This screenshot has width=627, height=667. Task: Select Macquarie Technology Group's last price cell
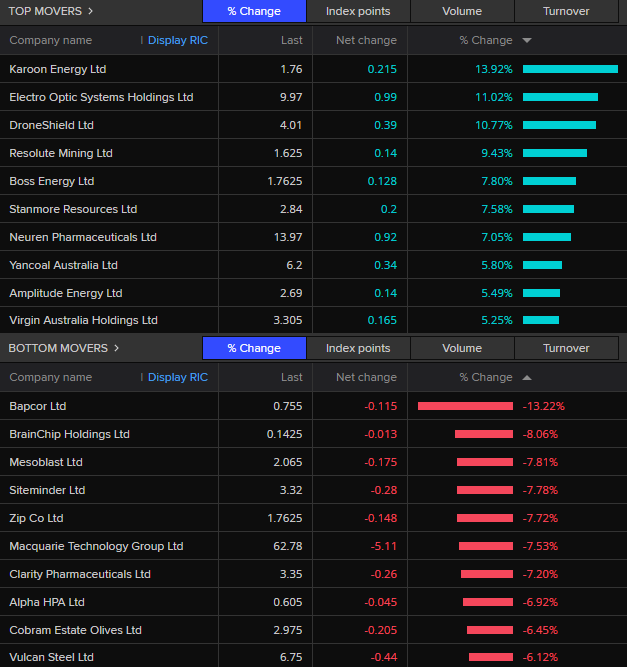pos(287,546)
